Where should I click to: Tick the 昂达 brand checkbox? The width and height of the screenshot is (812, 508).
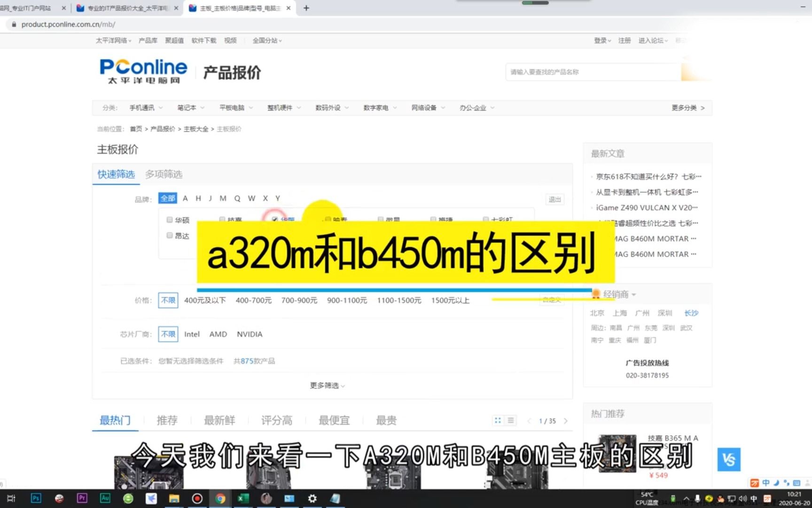point(170,235)
